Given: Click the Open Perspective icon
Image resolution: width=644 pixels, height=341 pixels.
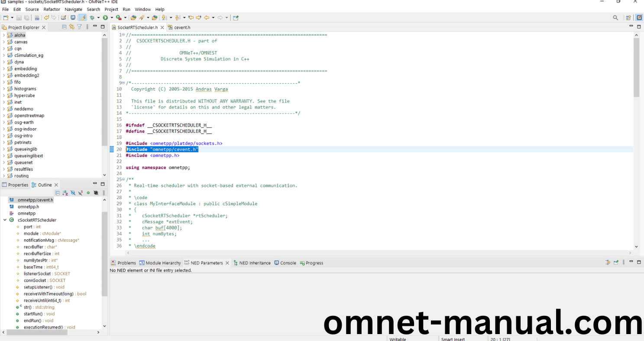Looking at the screenshot, I should pos(628,18).
